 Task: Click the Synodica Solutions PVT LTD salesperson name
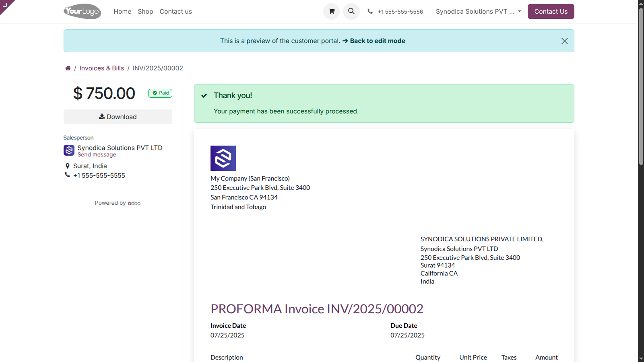(x=120, y=148)
